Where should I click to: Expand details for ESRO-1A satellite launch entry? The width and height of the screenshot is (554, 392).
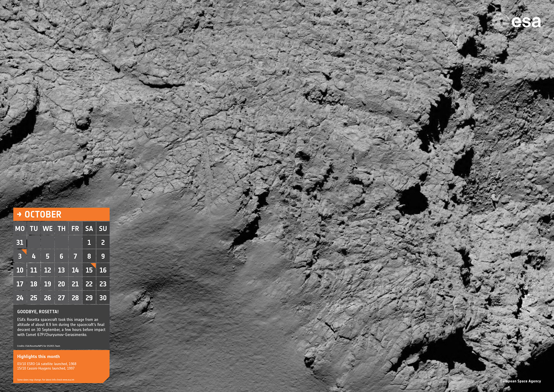(x=46, y=364)
